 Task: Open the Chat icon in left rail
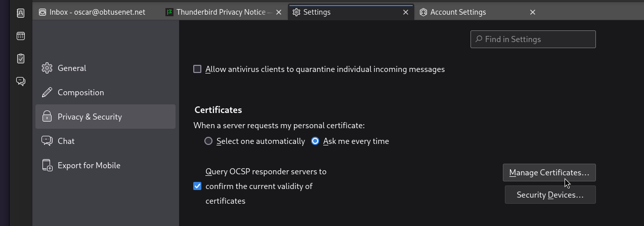pyautogui.click(x=21, y=81)
